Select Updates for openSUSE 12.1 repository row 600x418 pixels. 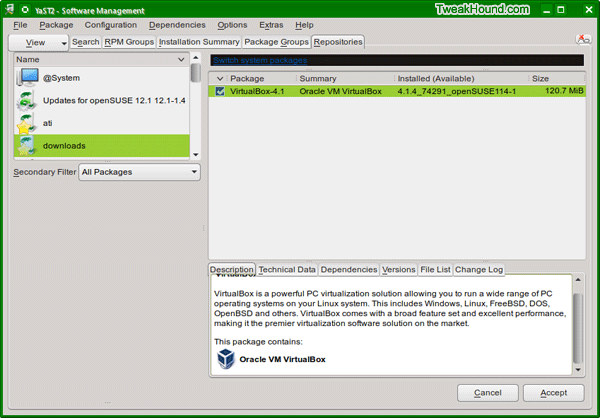coord(102,101)
